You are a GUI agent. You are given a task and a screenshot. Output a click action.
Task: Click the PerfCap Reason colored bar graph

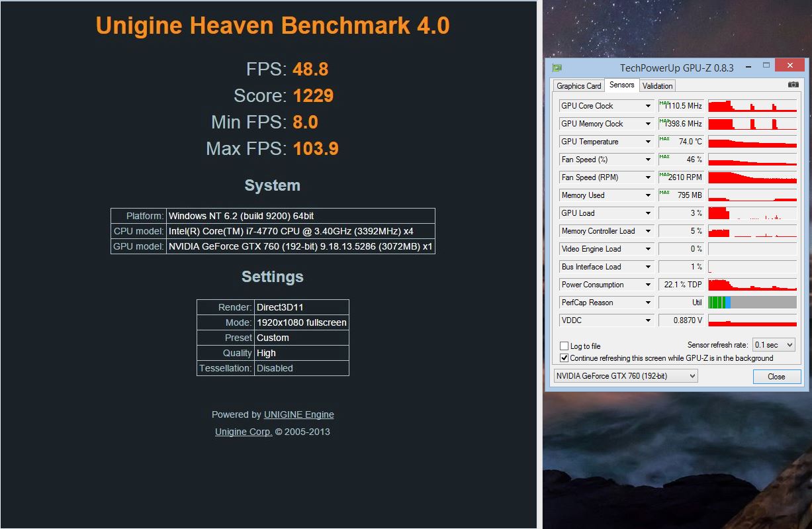[752, 303]
